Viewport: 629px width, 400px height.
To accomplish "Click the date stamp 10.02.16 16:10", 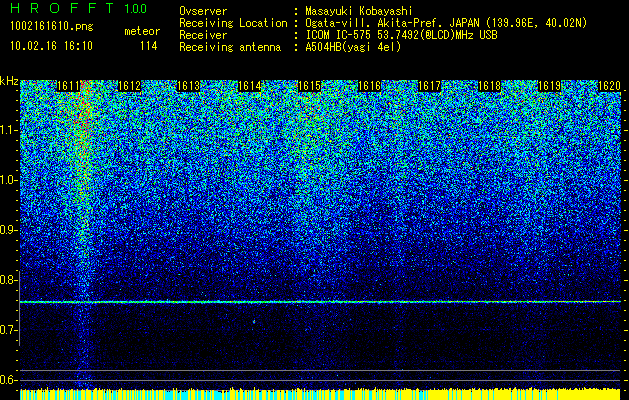I will tap(51, 46).
